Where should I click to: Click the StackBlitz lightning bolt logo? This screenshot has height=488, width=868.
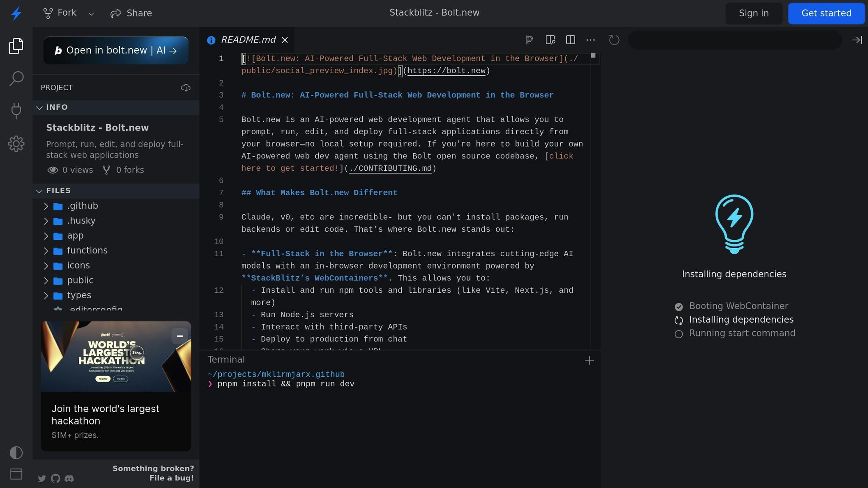coord(16,13)
